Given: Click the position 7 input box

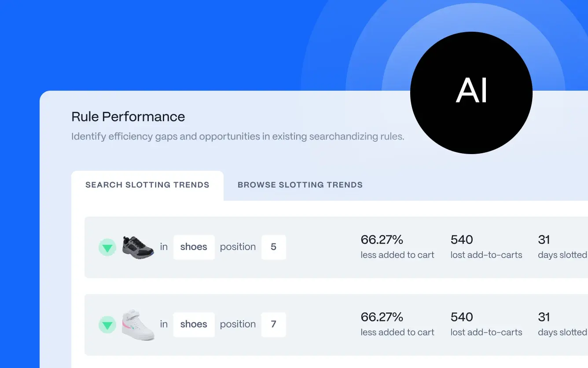Looking at the screenshot, I should click(273, 324).
